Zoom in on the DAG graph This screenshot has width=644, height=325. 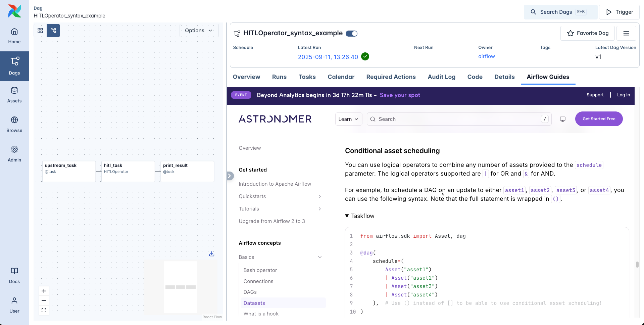tap(44, 291)
